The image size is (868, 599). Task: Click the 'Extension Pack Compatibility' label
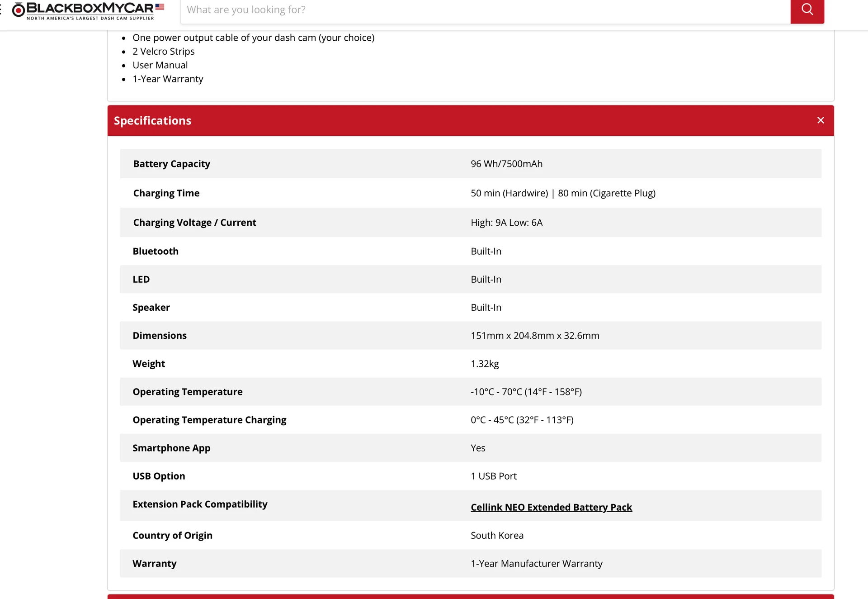click(200, 504)
